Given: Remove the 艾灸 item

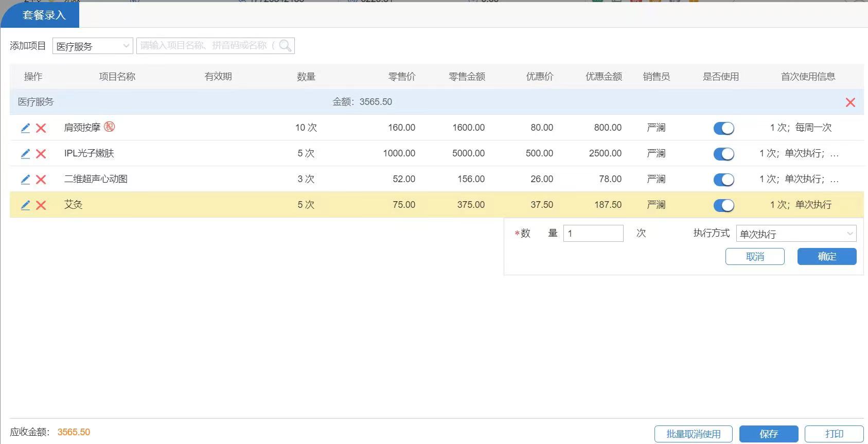Looking at the screenshot, I should tap(41, 205).
